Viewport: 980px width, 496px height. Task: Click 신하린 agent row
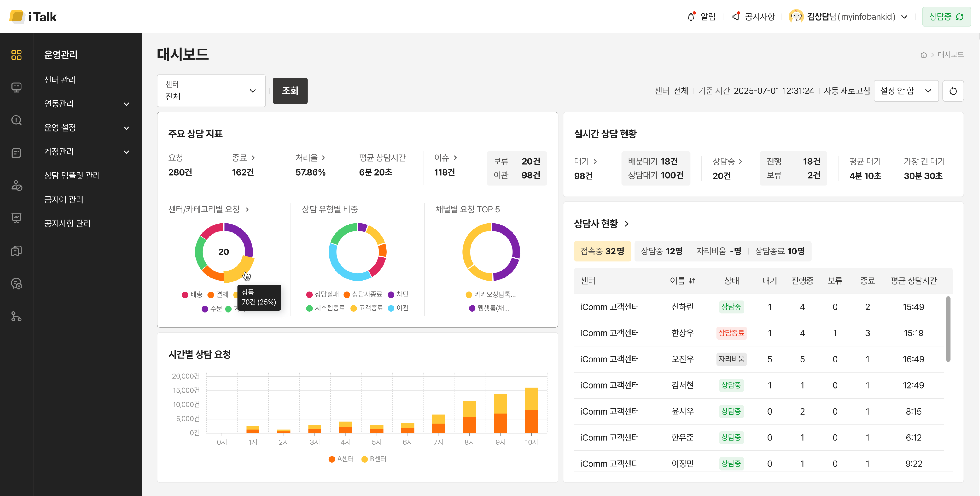click(x=759, y=307)
